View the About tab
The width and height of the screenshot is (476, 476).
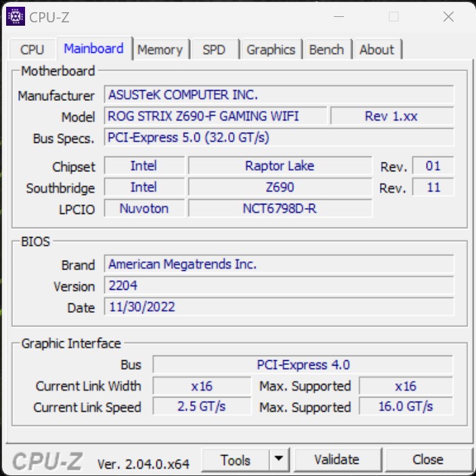376,49
